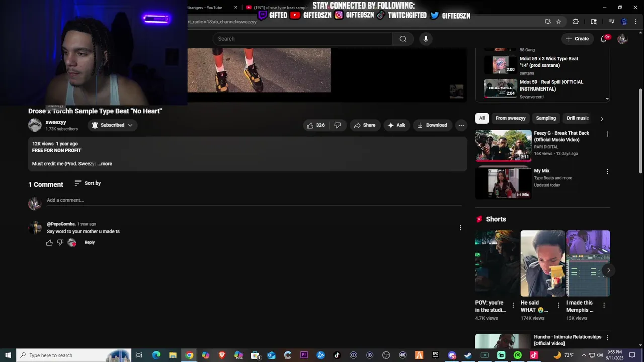644x362 pixels.
Task: Dislike the PepeGomba comment
Action: pyautogui.click(x=60, y=243)
